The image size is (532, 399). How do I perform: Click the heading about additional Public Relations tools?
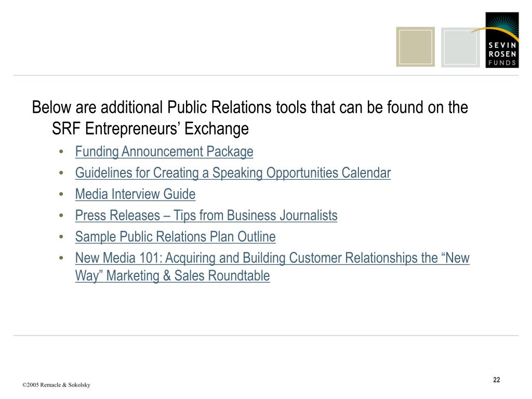tap(250, 118)
